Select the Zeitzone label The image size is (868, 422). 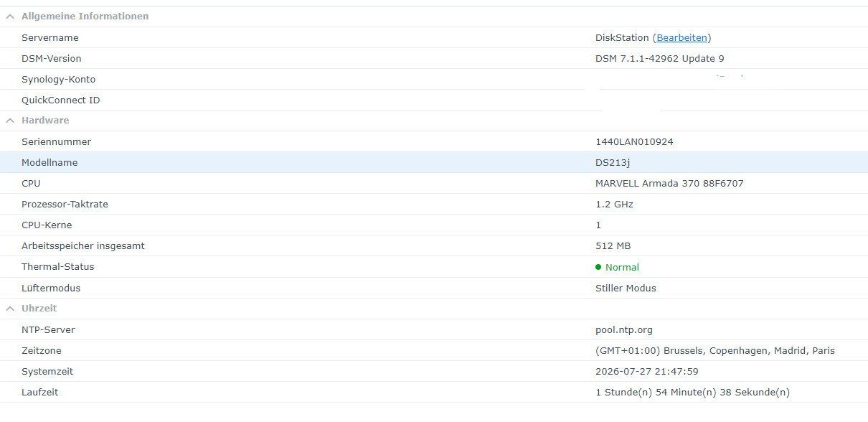coord(42,351)
